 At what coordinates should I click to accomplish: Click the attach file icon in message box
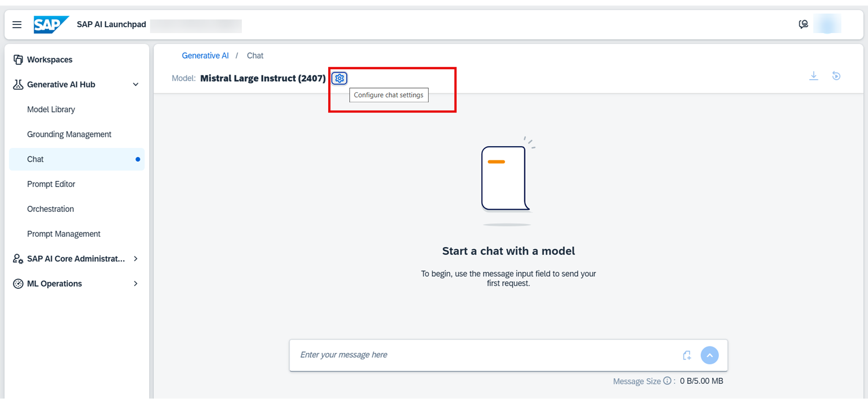click(687, 355)
